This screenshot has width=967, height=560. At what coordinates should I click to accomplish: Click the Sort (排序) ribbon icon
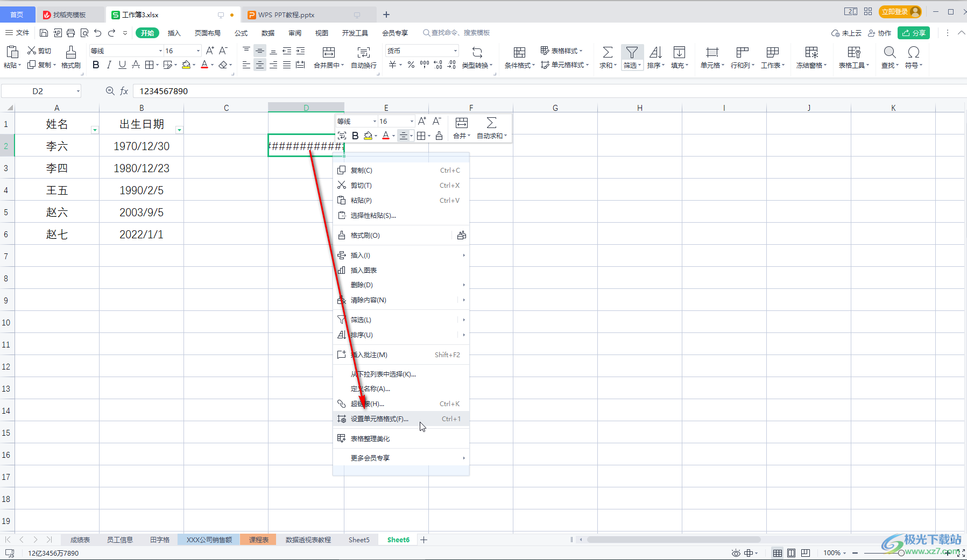(655, 52)
